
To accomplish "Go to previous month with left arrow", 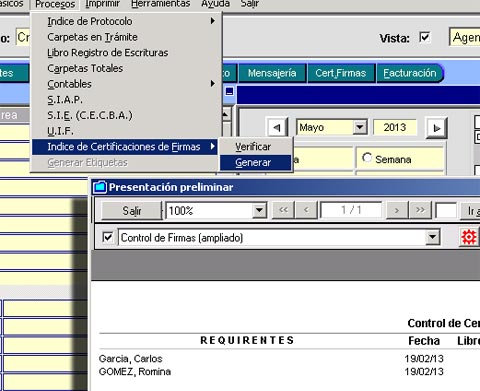I will [277, 128].
